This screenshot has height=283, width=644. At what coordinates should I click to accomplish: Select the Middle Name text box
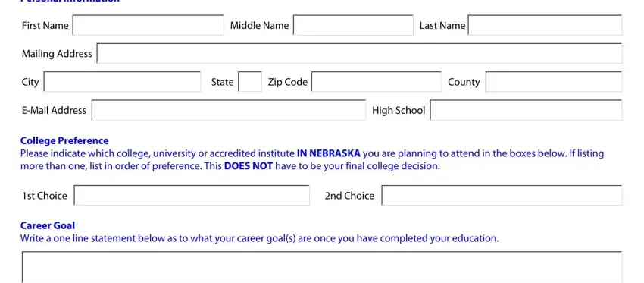[353, 25]
